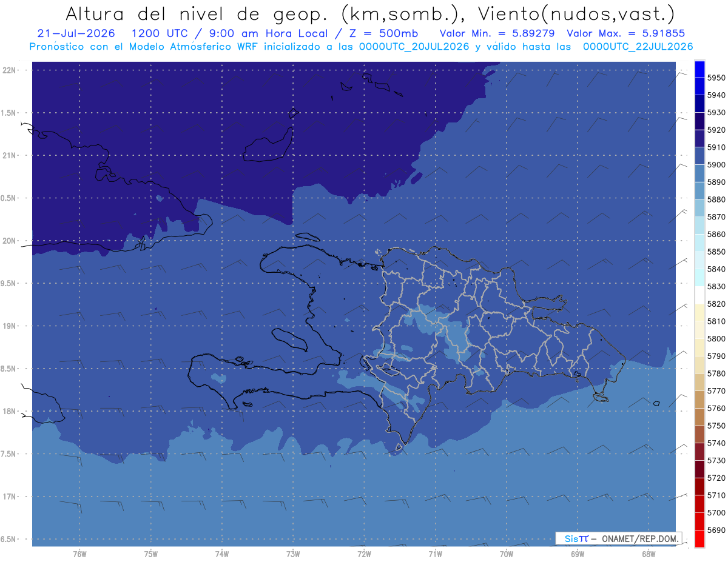Click the '5800' colorbar value
Viewport: 728px width, 562px height.
(716, 339)
